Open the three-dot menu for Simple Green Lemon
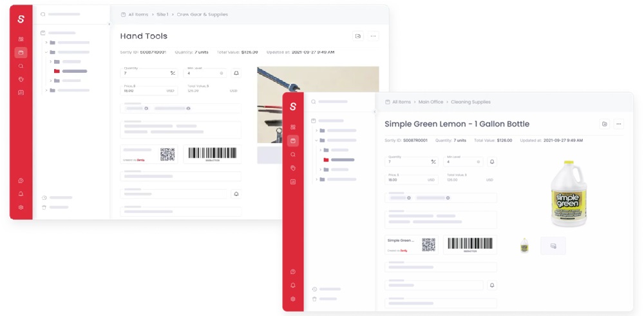Viewport: 644px width, 316px height. 618,124
